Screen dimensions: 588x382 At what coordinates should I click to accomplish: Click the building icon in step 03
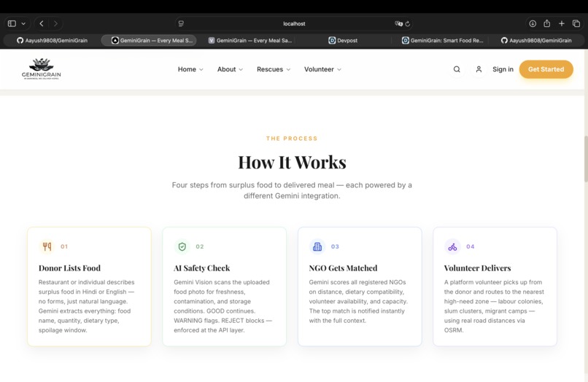317,246
